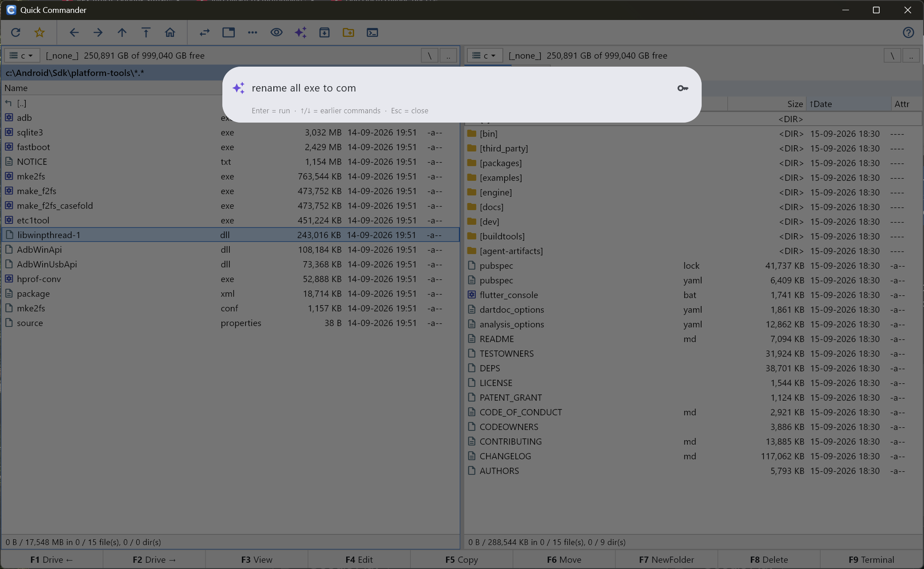This screenshot has height=569, width=924.
Task: Click F5 Copy in function bar
Action: pyautogui.click(x=462, y=560)
